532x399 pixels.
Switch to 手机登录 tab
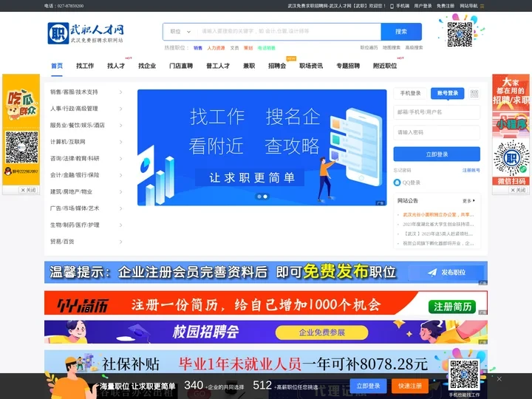[x=410, y=93]
